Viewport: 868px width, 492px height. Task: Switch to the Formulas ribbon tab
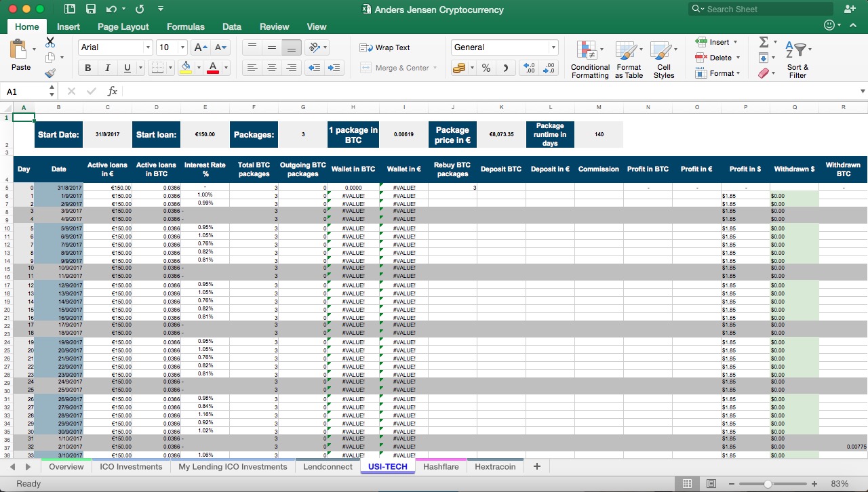185,26
